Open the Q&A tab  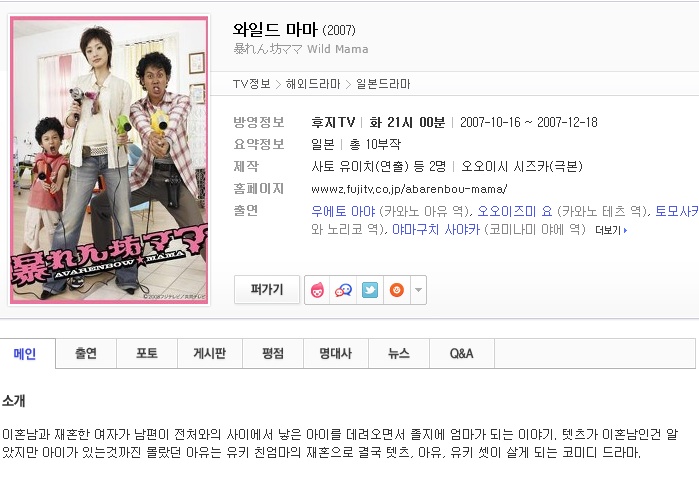click(462, 354)
